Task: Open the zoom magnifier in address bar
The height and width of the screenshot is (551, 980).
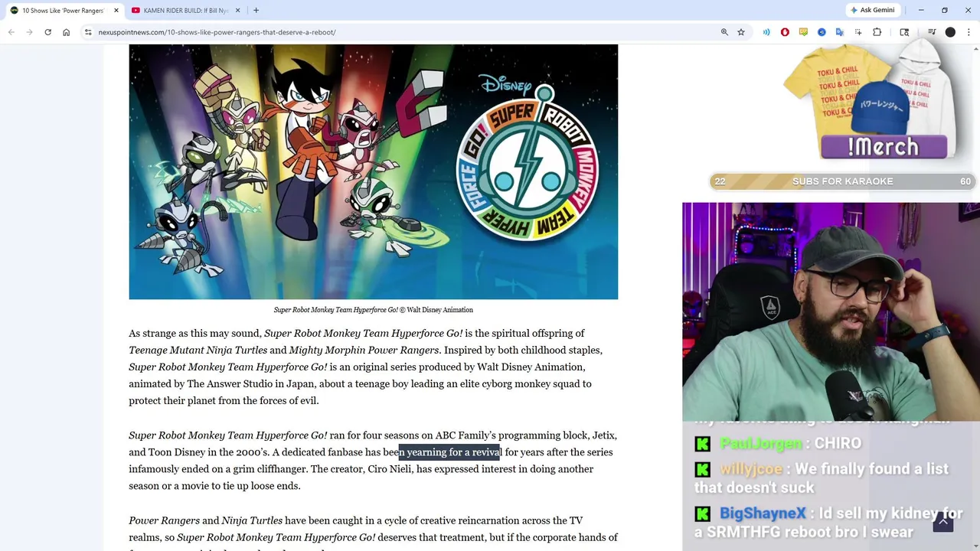Action: 724,32
